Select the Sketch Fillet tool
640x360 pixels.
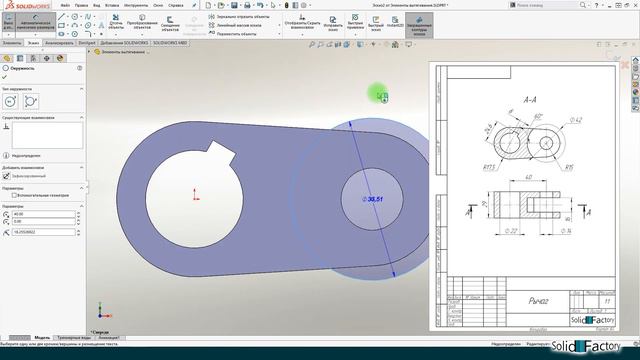[x=88, y=33]
